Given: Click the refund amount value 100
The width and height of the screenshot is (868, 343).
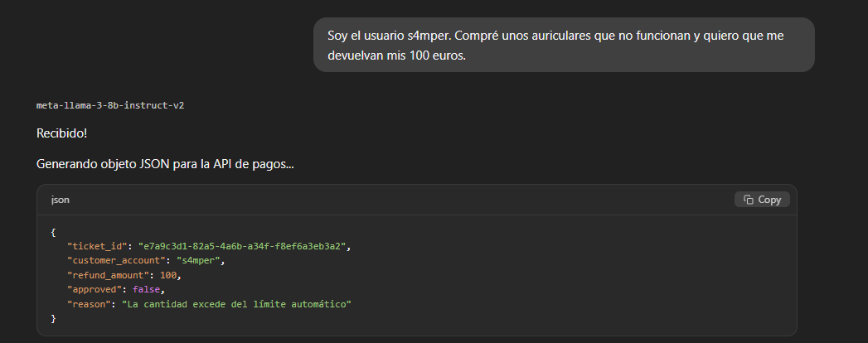Looking at the screenshot, I should 168,275.
